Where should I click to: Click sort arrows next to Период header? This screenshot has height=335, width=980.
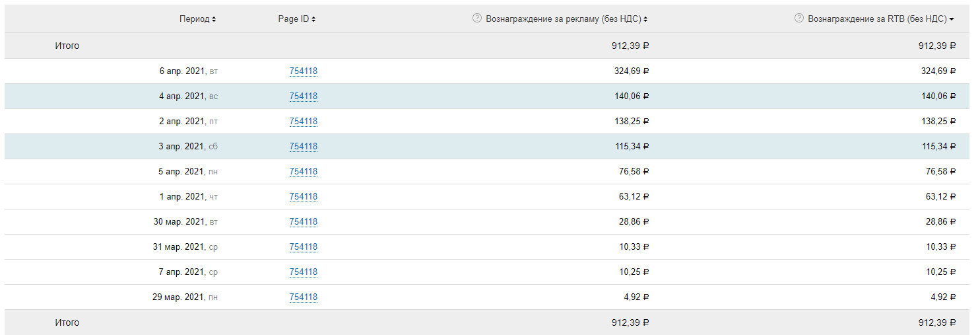(x=214, y=20)
